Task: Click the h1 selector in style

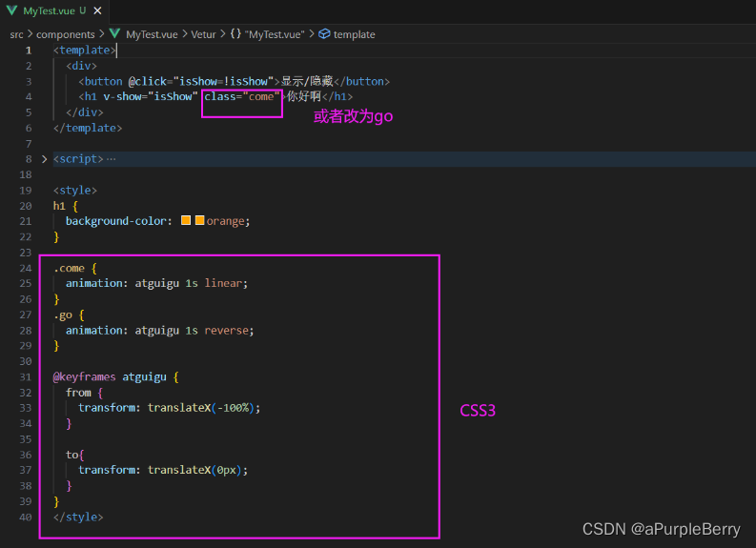Action: [x=59, y=206]
